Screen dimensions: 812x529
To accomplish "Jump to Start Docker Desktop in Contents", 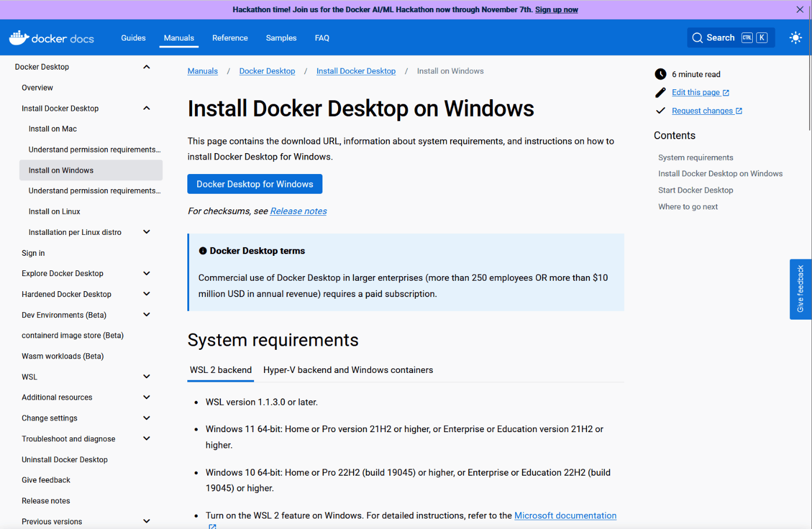I will (x=696, y=190).
